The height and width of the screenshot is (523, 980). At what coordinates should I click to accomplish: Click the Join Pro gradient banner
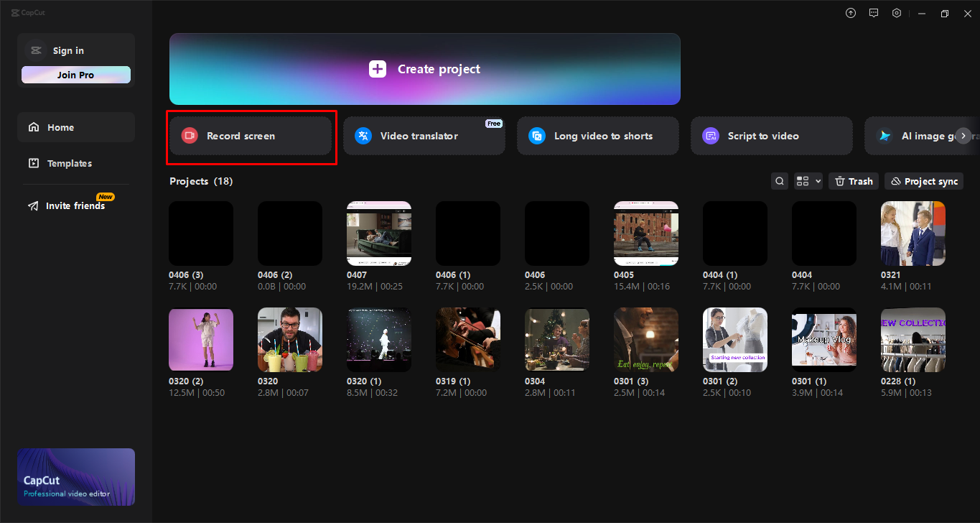click(75, 74)
